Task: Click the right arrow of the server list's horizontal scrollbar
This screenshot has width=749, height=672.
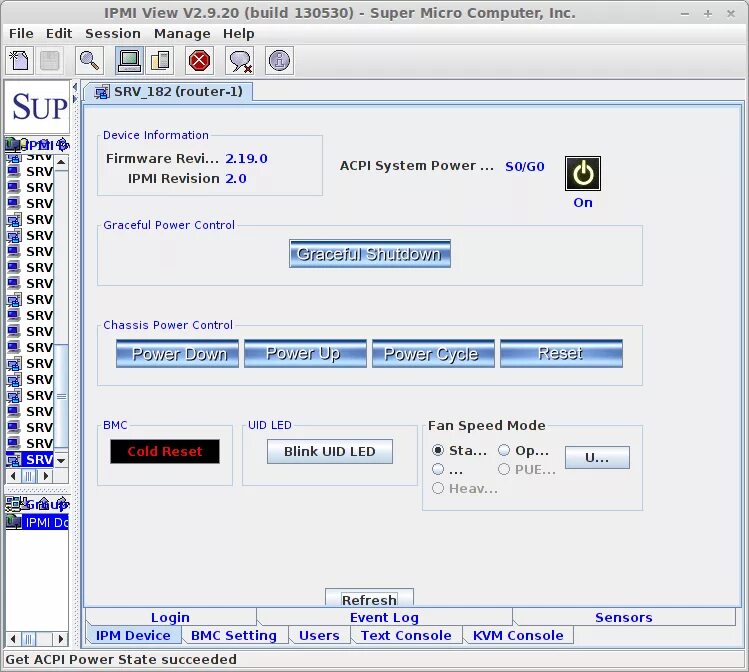Action: coord(46,476)
